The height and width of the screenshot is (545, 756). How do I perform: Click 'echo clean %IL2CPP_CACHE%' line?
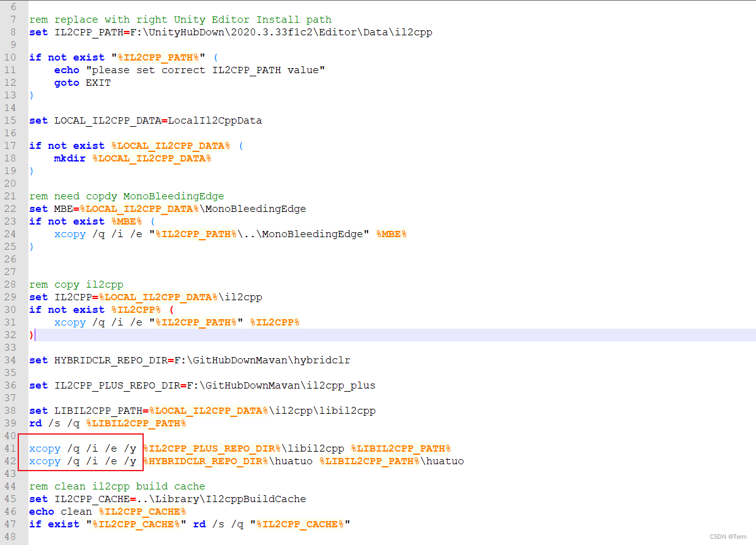click(x=108, y=512)
